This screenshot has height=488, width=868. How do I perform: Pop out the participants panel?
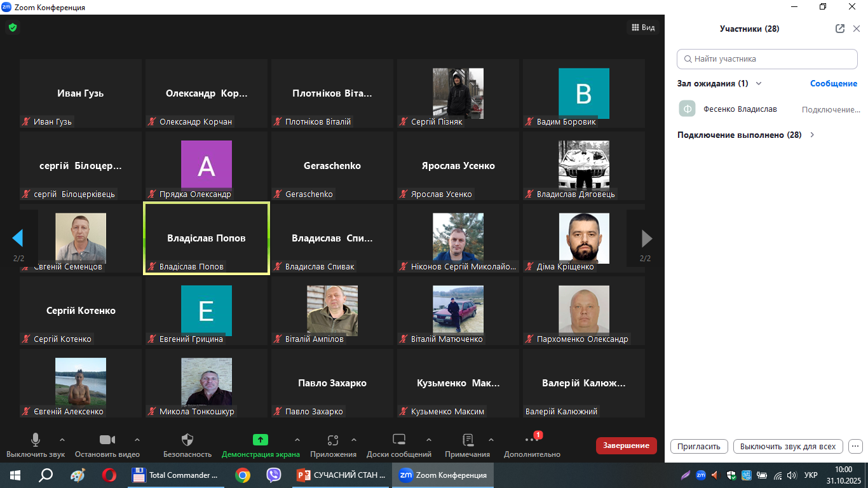click(839, 29)
